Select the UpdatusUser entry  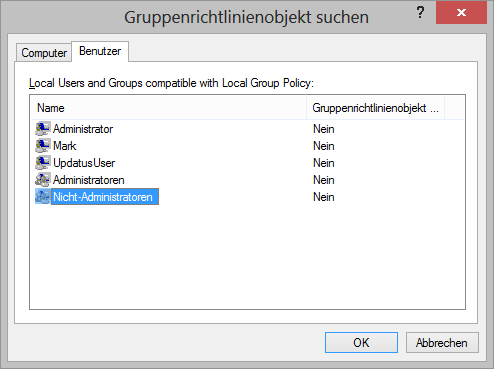point(84,163)
